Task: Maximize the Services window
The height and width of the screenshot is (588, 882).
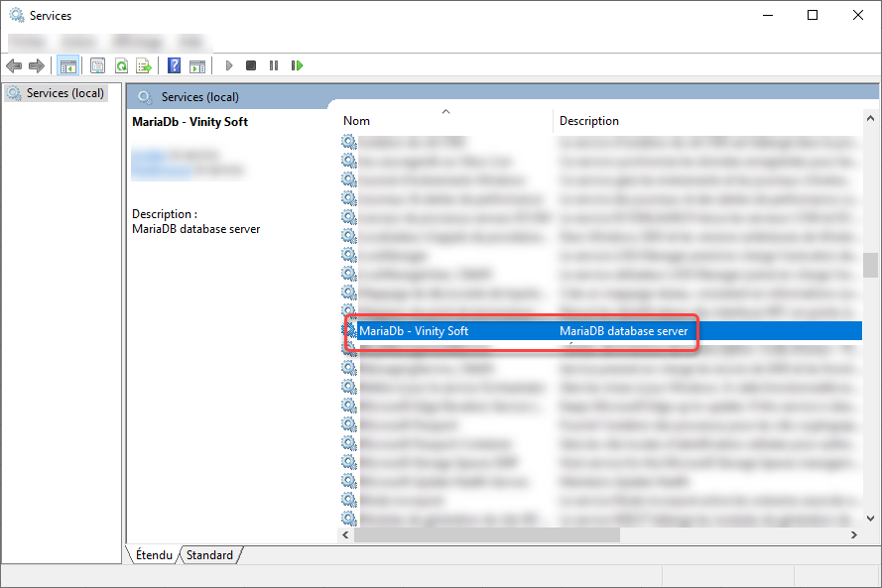Action: [x=813, y=15]
